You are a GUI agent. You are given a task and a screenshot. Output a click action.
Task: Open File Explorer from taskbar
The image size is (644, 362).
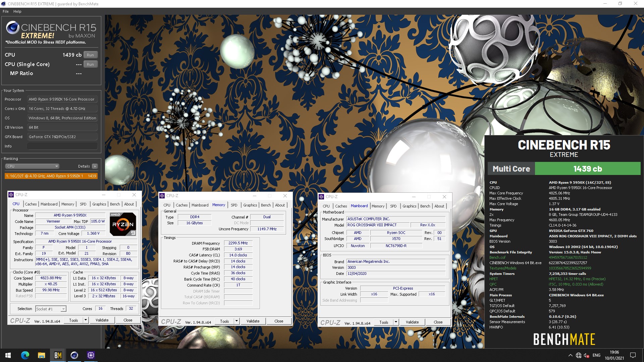tap(41, 355)
